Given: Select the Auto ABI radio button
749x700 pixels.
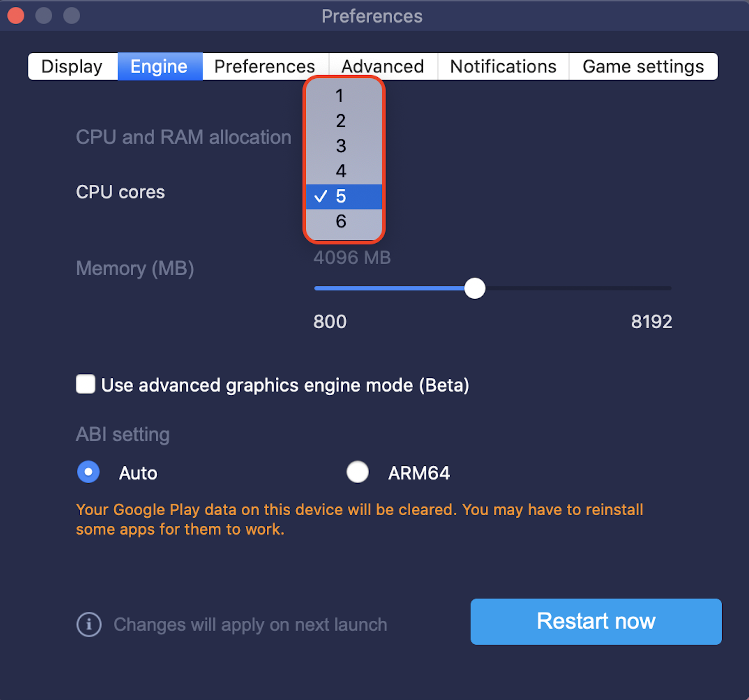Looking at the screenshot, I should (88, 472).
